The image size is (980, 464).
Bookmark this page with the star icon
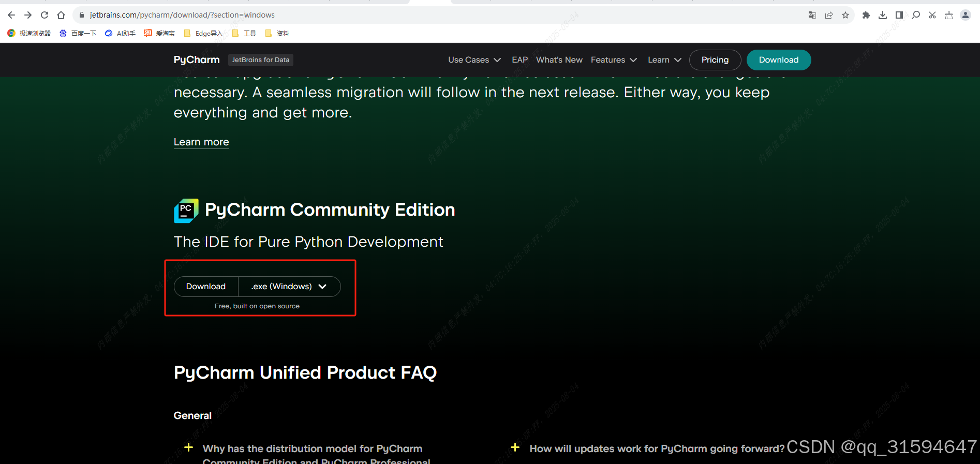[x=845, y=15]
